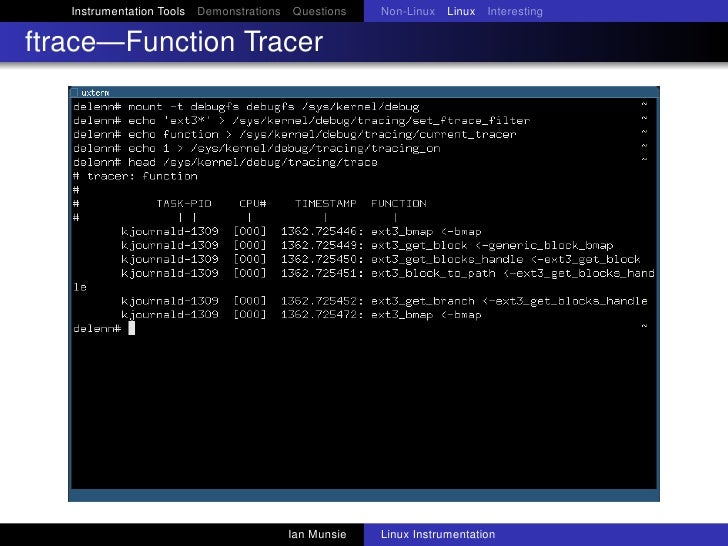The height and width of the screenshot is (546, 728).
Task: Click the echo 'ext3*' set_ftrace_filter line
Action: click(x=301, y=121)
